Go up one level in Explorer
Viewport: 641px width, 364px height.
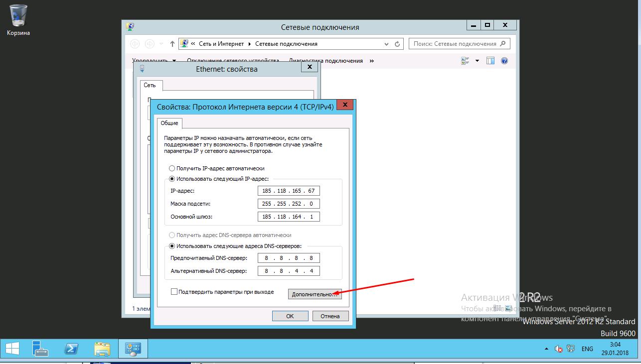[172, 44]
